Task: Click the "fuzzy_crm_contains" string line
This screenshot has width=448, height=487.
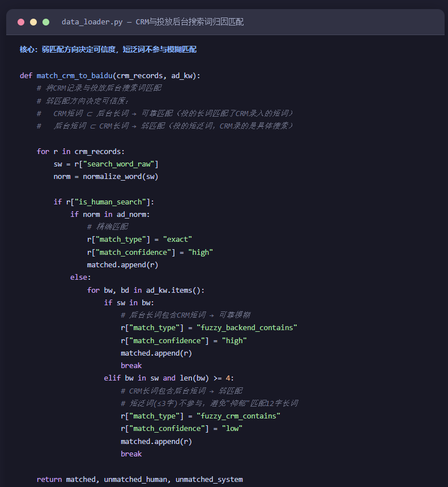Action: coord(200,416)
